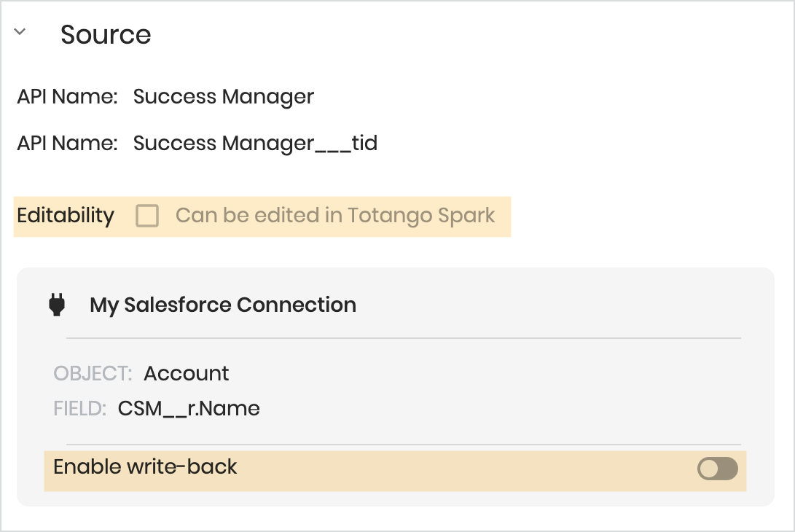Click the divider line under connection title
Image resolution: width=795 pixels, height=532 pixels.
click(404, 337)
